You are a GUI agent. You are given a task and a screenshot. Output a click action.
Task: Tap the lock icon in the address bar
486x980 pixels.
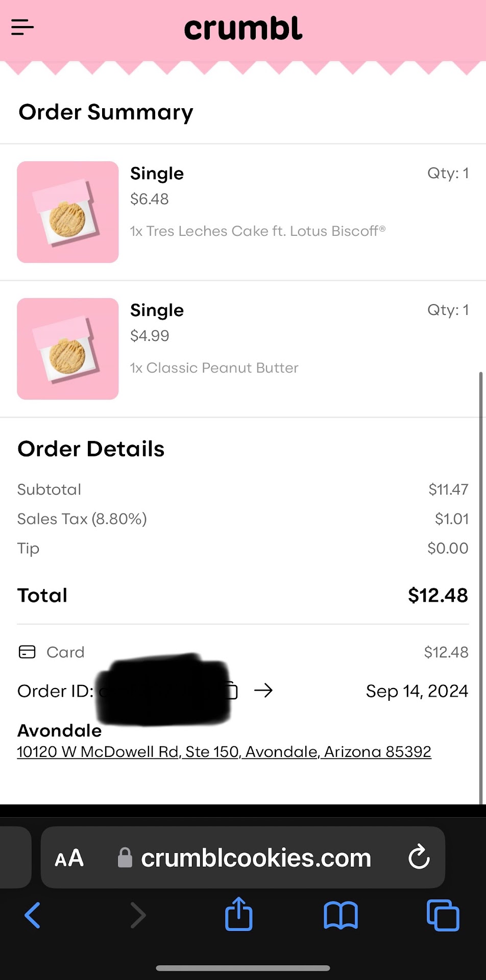pyautogui.click(x=125, y=857)
